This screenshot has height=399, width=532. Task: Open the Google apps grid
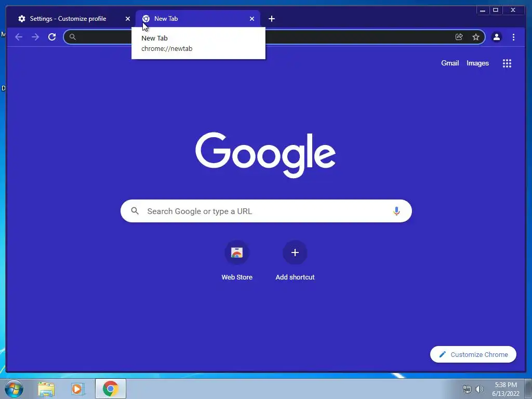click(507, 63)
